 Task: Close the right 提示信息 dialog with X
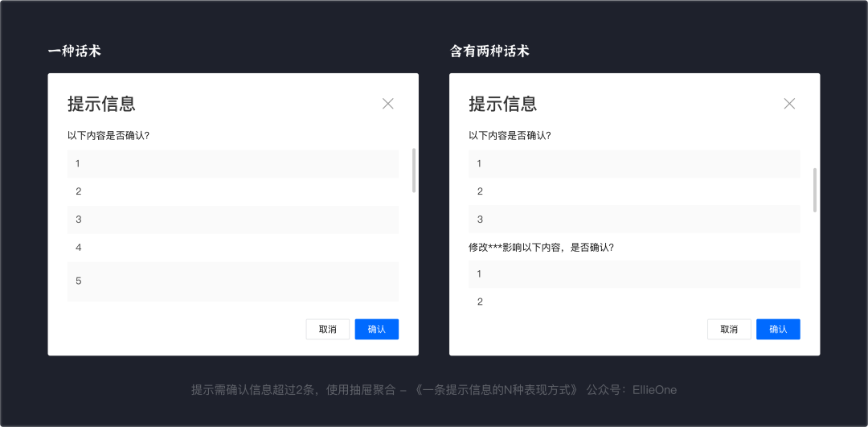coord(789,104)
